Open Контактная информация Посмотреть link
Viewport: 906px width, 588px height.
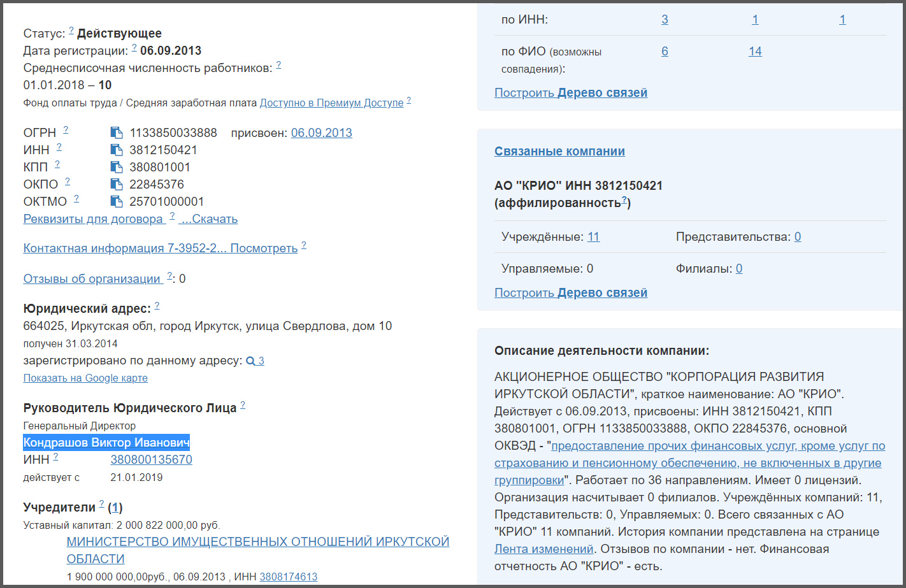161,248
